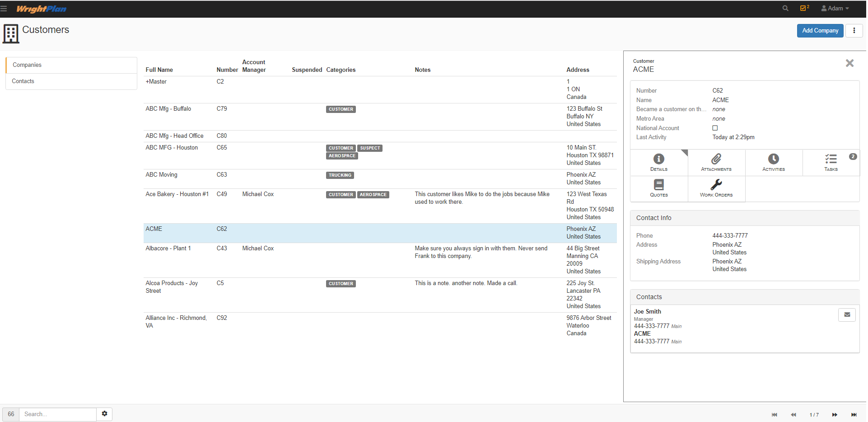Click the task checkmark icon with badge 2
The width and height of the screenshot is (868, 422).
pyautogui.click(x=804, y=8)
